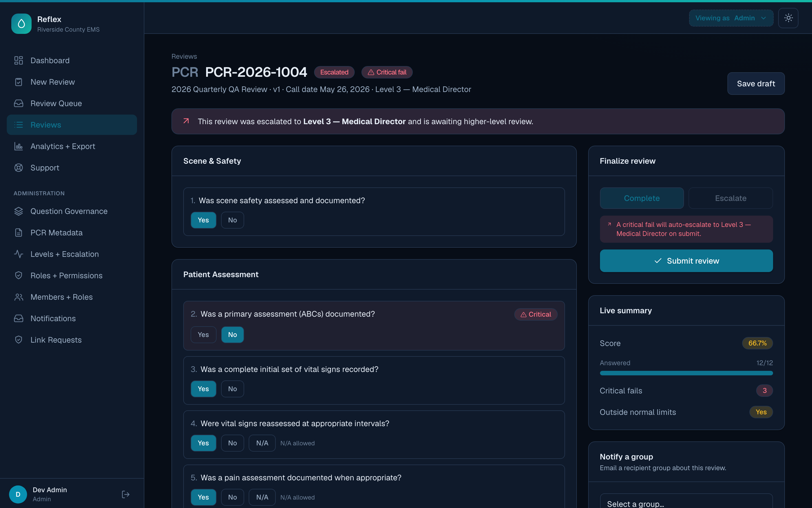This screenshot has width=812, height=508.
Task: Select N/A for pain assessment documented question
Action: (262, 497)
